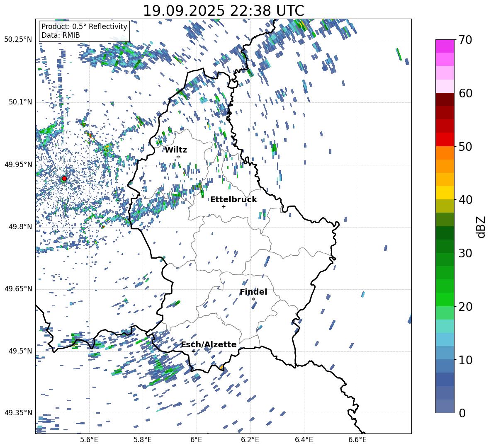The height and width of the screenshot is (448, 491).
Task: Click the colorbar tick label 50
Action: point(465,146)
